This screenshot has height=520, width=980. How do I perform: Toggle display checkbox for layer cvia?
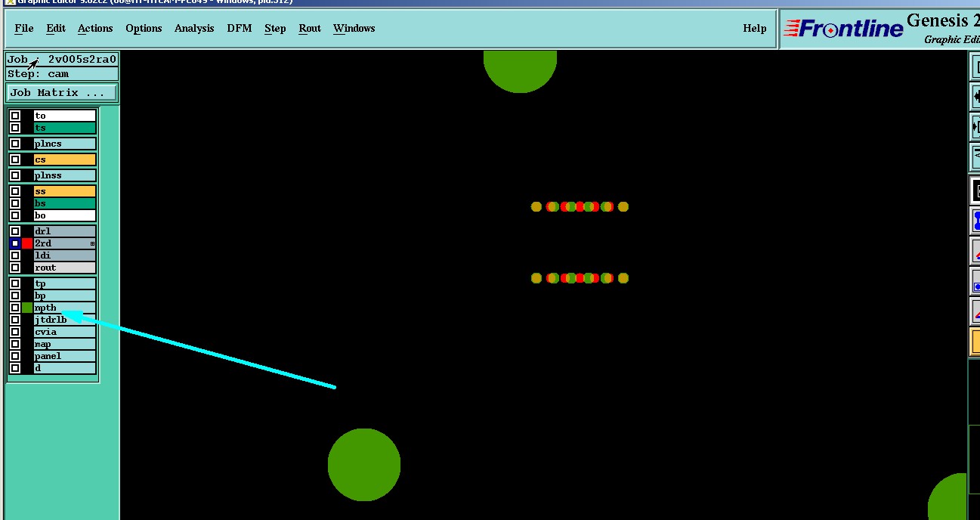click(15, 332)
